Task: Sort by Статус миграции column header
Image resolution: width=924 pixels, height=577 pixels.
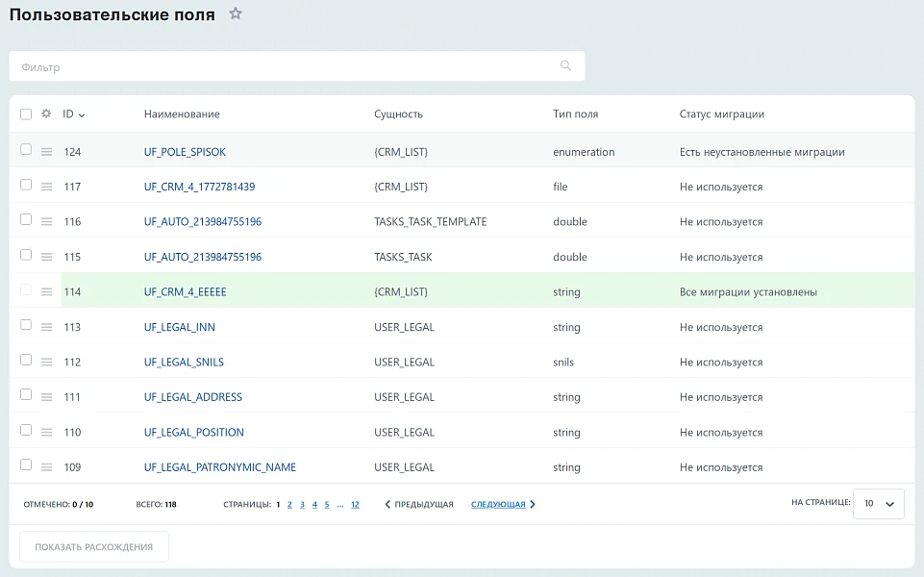Action: [721, 113]
